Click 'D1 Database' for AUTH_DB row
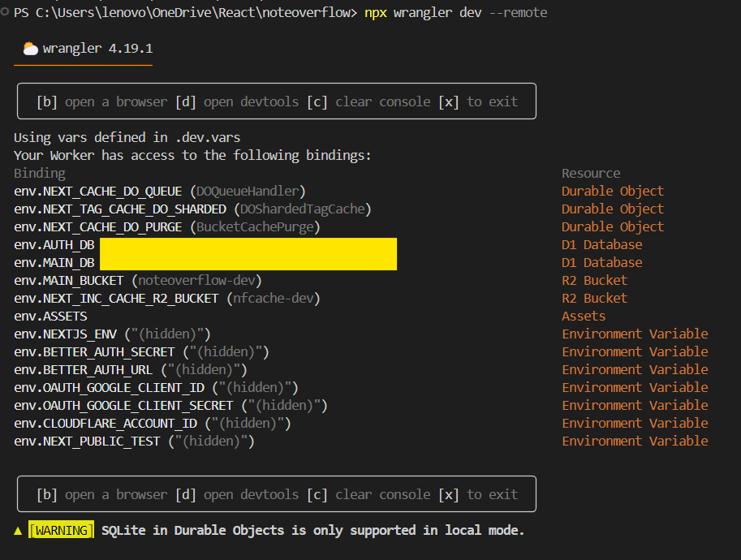Viewport: 741px width, 560px height. 602,245
